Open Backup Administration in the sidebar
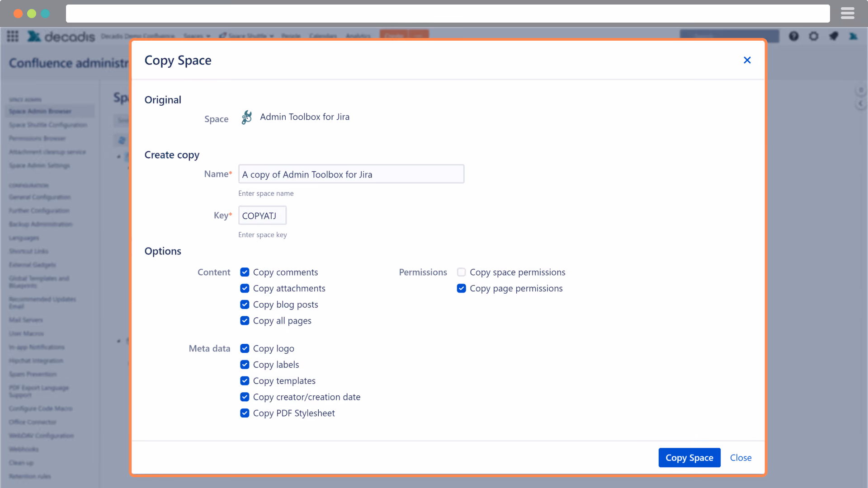The width and height of the screenshot is (868, 488). 41,224
